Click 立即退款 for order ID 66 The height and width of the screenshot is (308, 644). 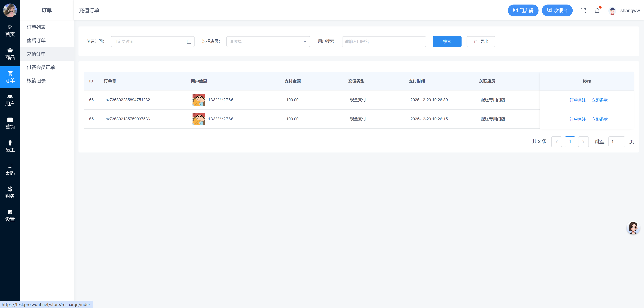600,100
